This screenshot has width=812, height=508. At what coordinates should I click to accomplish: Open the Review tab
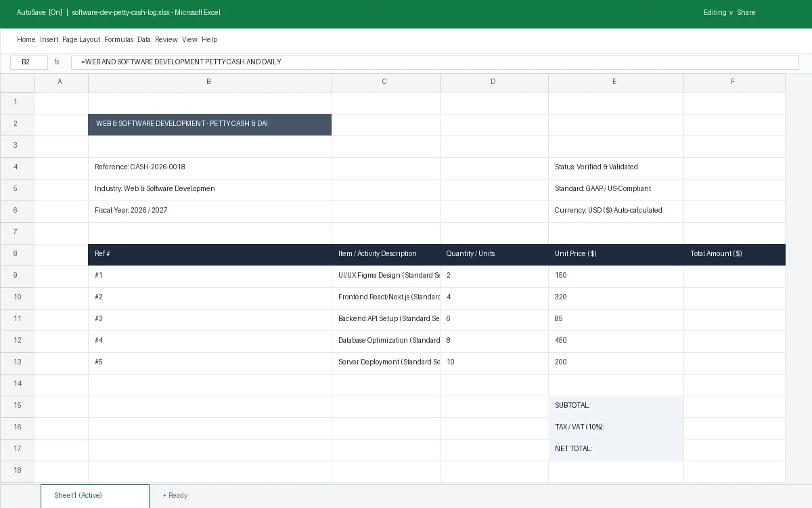[166, 39]
